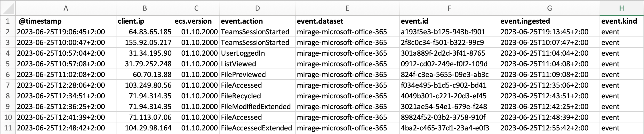
Task: Select row 5 header
Action: (x=8, y=64)
